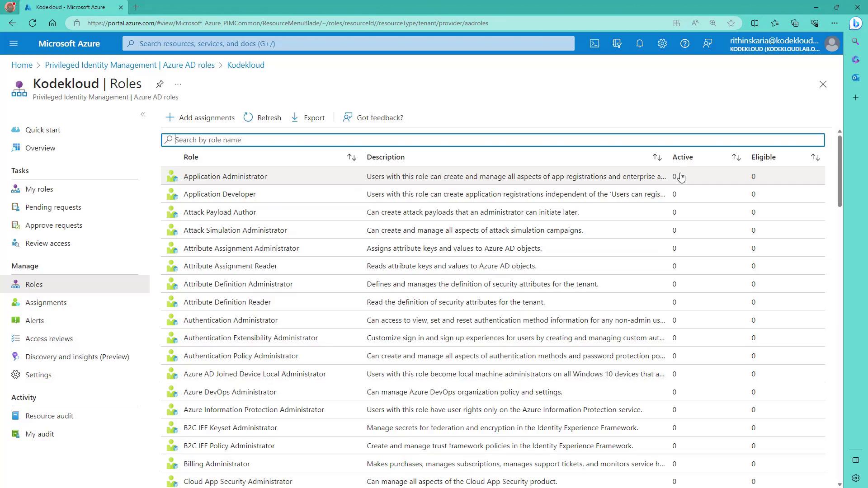The width and height of the screenshot is (868, 488).
Task: Export the roles list
Action: pyautogui.click(x=308, y=117)
